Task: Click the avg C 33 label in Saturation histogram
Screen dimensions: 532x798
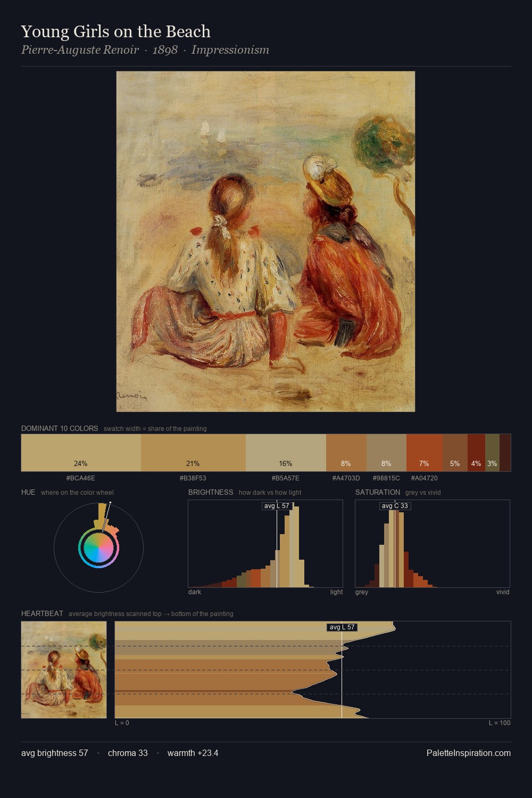Action: (x=395, y=506)
